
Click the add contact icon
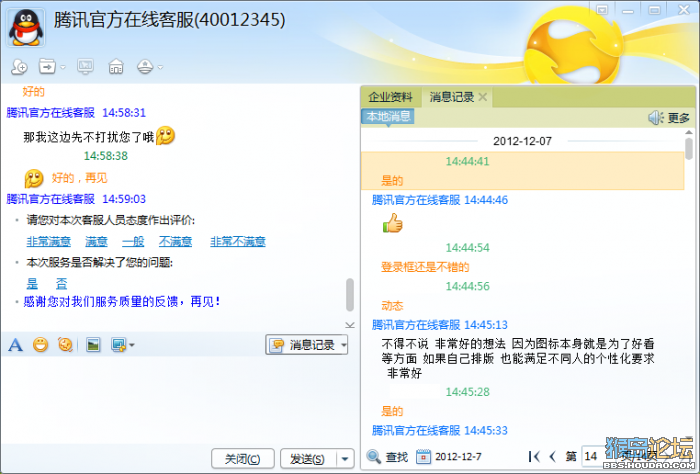pos(19,67)
